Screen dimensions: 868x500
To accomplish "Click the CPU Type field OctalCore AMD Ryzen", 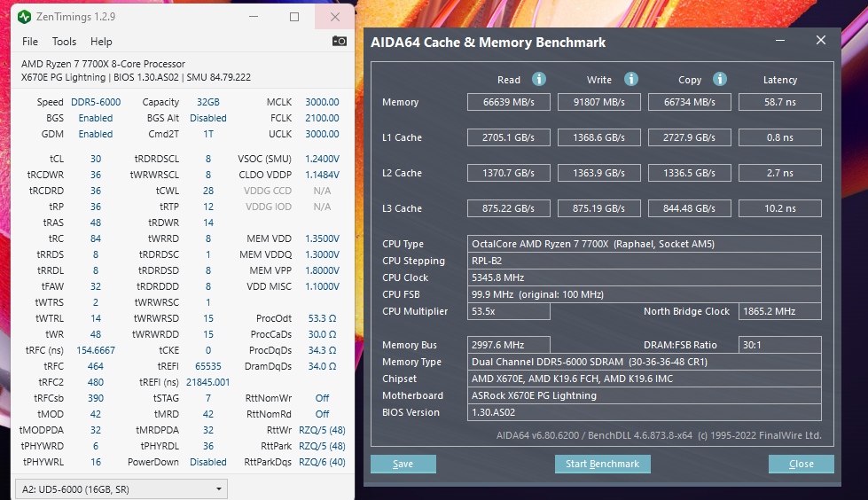I will point(645,244).
